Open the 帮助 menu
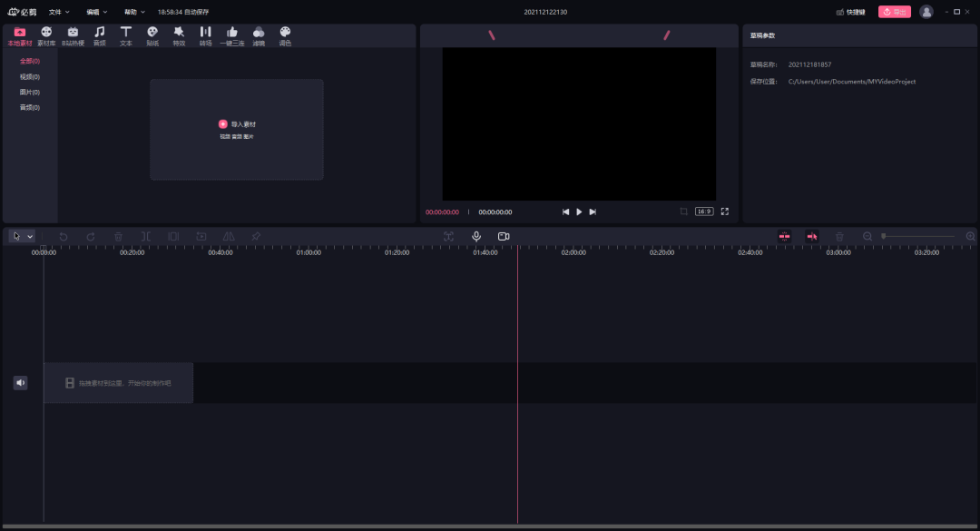The height and width of the screenshot is (531, 980). coord(134,12)
